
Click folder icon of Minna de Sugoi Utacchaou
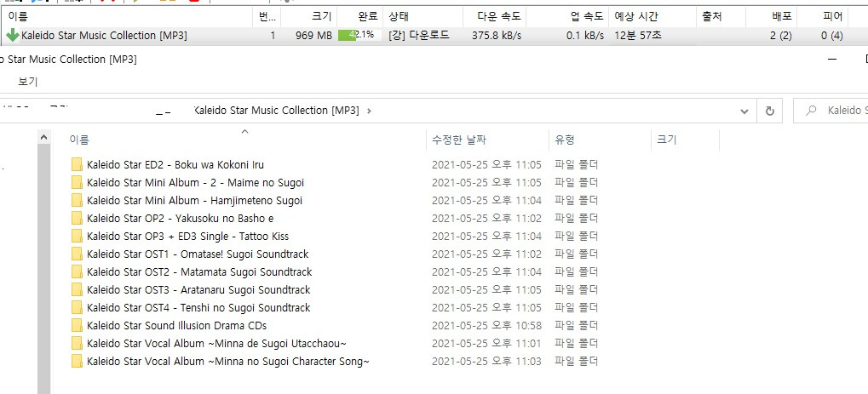pos(77,344)
